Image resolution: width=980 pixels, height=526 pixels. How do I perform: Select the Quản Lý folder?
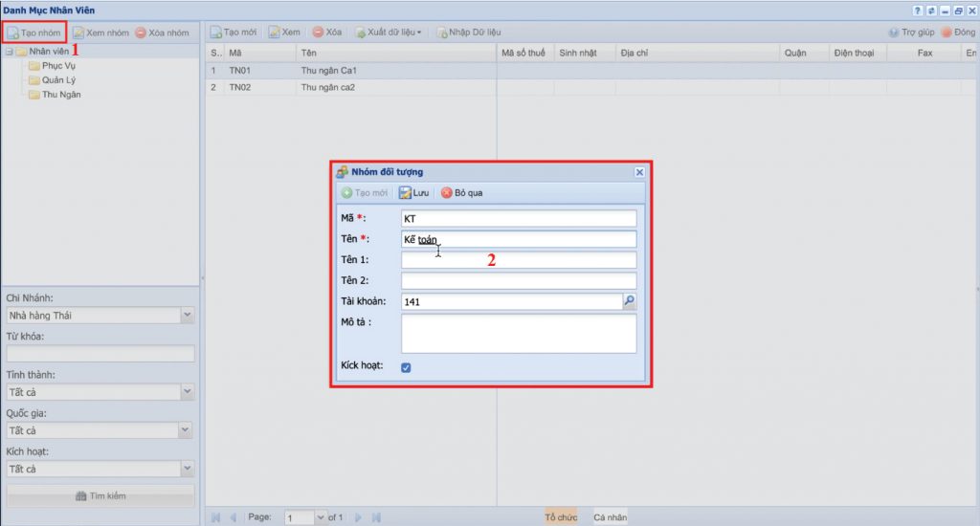click(53, 80)
